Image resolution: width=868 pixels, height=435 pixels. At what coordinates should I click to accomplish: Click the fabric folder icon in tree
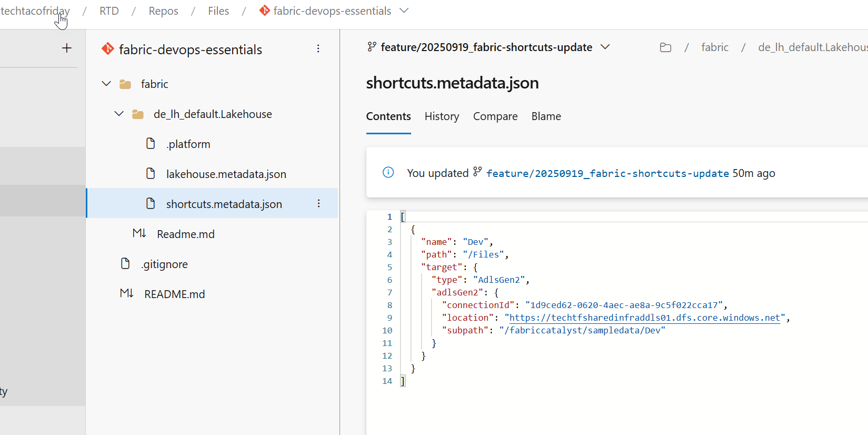click(125, 84)
